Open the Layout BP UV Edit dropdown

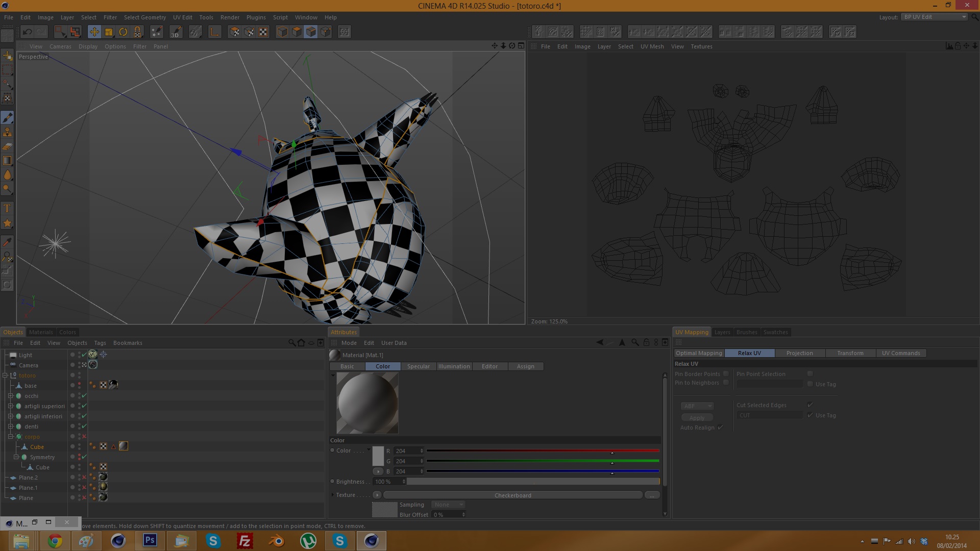934,17
